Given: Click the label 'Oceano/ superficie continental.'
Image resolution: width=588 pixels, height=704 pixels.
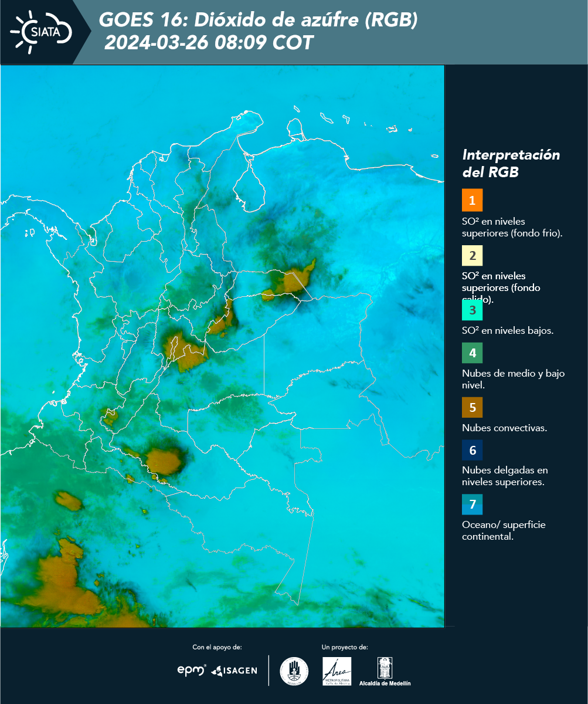Looking at the screenshot, I should tap(503, 530).
